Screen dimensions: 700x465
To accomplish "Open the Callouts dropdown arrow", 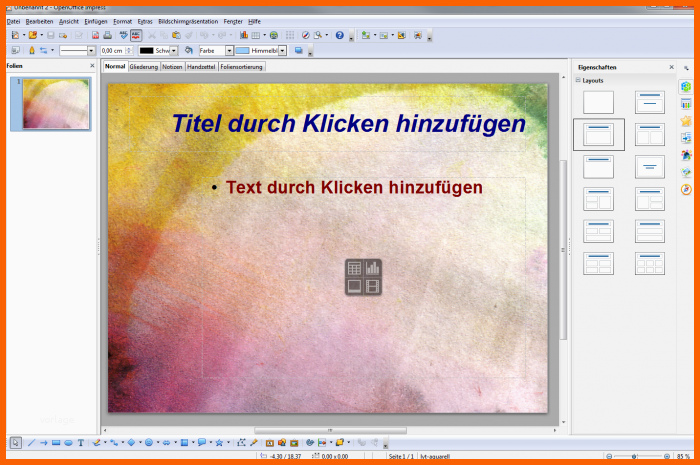I will click(x=211, y=443).
